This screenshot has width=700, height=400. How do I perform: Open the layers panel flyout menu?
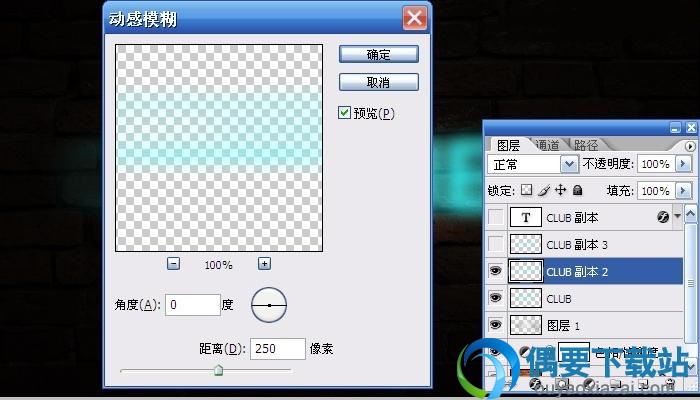pyautogui.click(x=690, y=146)
